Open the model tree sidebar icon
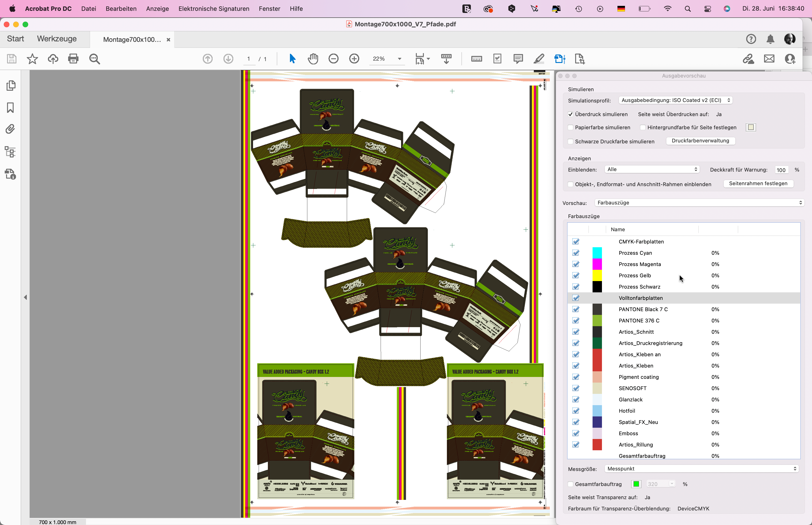812x525 pixels. click(x=11, y=152)
